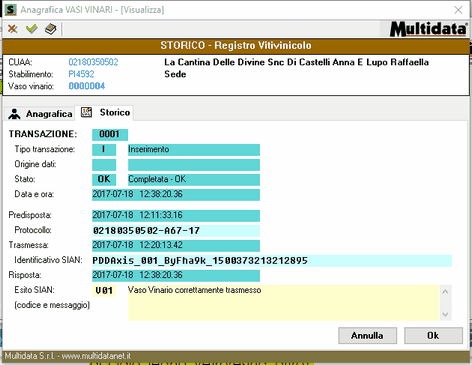Switch to the Anagrafica tab

(40, 114)
